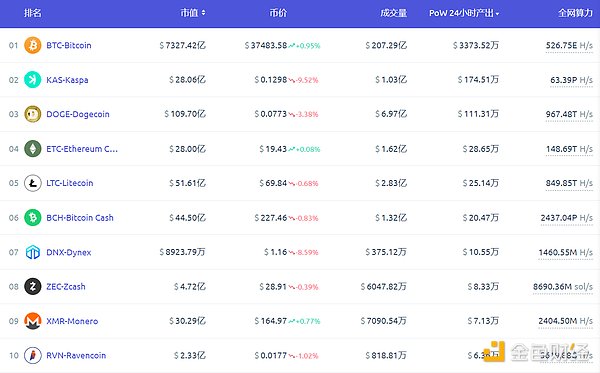The height and width of the screenshot is (373, 600).
Task: Click Litecoin PoW output $25.14万
Action: pos(481,183)
